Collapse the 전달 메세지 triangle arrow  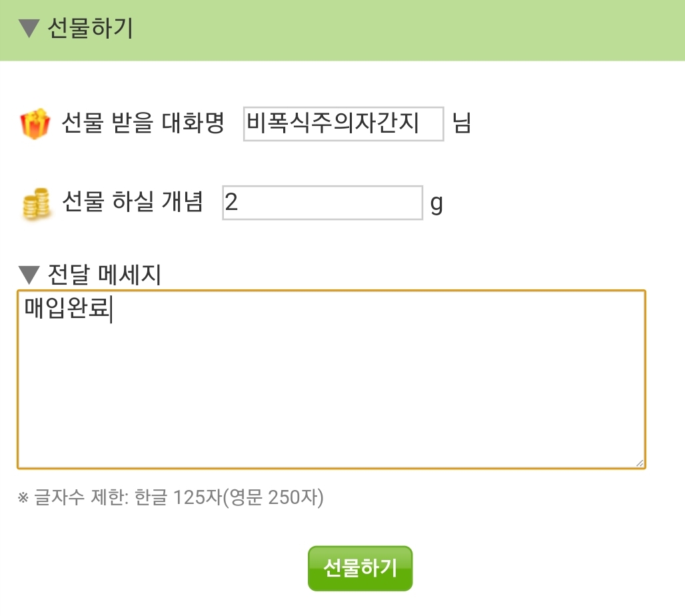point(30,274)
